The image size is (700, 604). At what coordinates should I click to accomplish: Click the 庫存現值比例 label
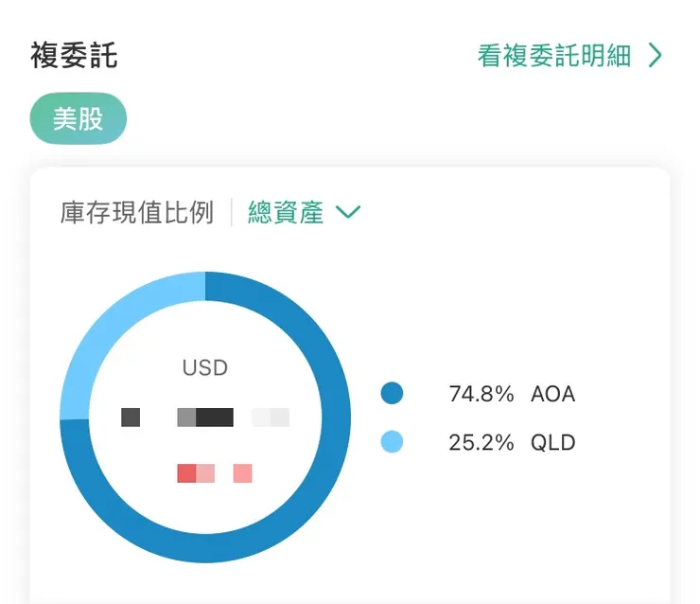(x=136, y=212)
